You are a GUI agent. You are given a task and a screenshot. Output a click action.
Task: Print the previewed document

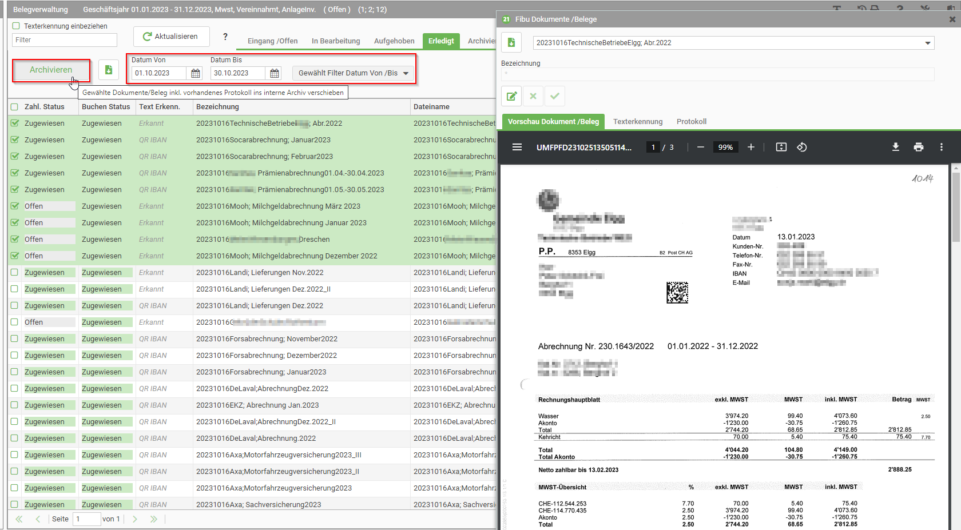(x=918, y=147)
